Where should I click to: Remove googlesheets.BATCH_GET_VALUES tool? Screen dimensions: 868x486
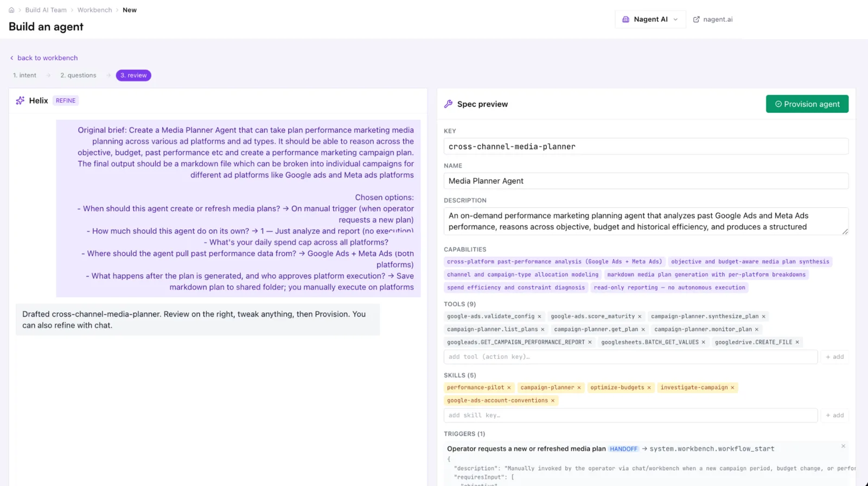(x=704, y=343)
